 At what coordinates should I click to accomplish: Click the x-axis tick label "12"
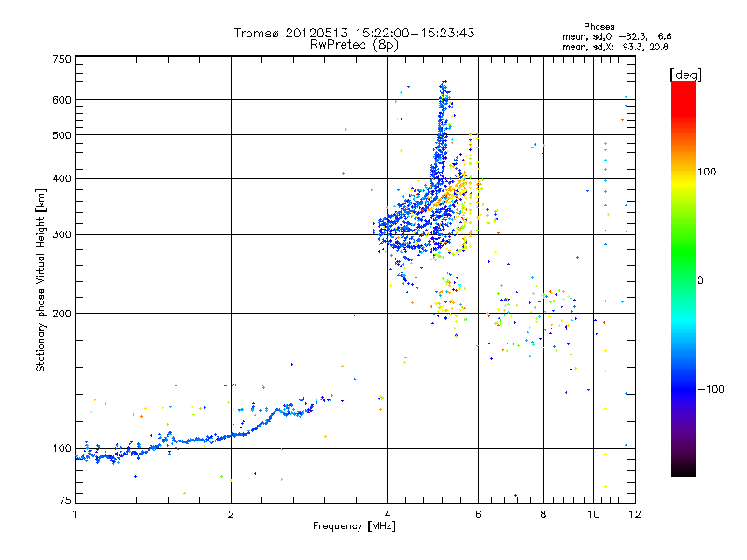[635, 514]
